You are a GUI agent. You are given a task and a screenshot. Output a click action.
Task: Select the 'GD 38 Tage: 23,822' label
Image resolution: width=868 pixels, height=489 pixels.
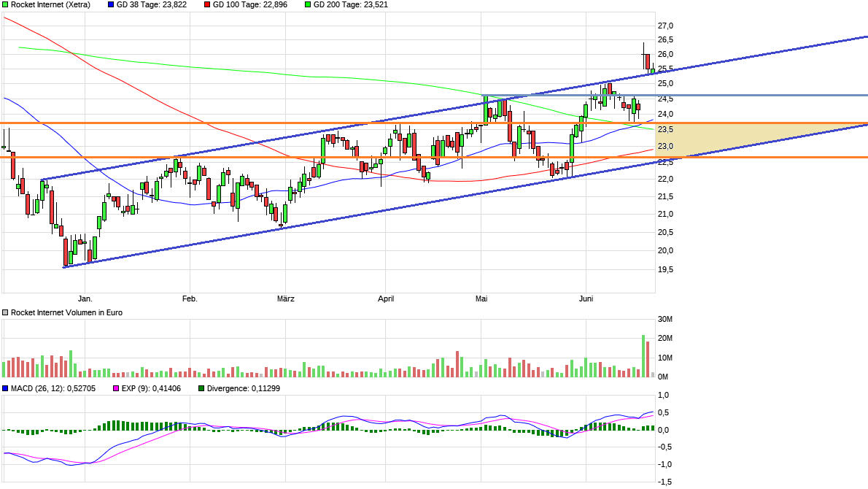pyautogui.click(x=152, y=4)
